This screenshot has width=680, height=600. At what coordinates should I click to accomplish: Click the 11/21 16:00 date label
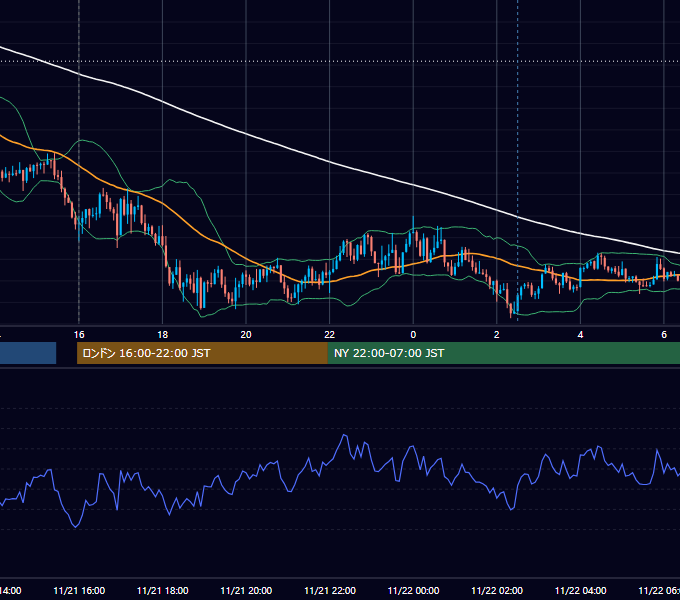click(79, 590)
